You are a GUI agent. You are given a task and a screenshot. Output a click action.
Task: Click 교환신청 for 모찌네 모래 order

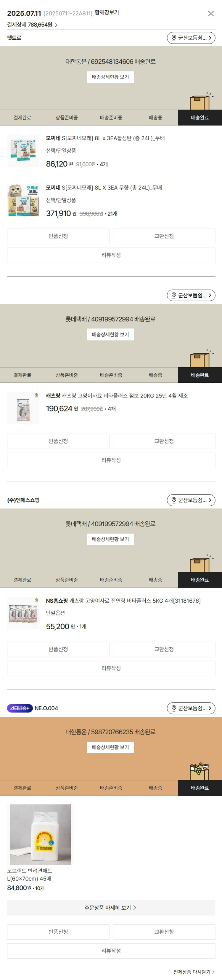tap(164, 236)
